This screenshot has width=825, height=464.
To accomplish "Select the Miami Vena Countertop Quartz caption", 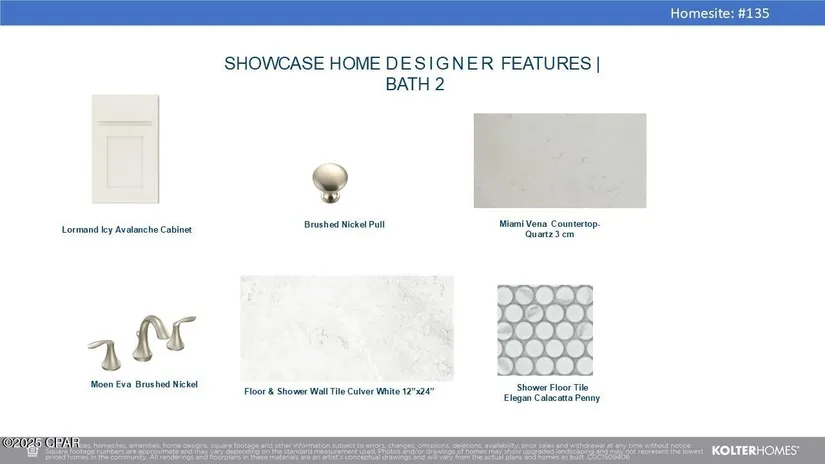I will point(549,229).
